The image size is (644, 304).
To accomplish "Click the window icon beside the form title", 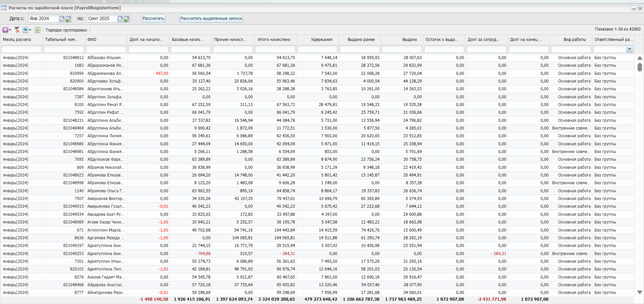I will 4,8.
